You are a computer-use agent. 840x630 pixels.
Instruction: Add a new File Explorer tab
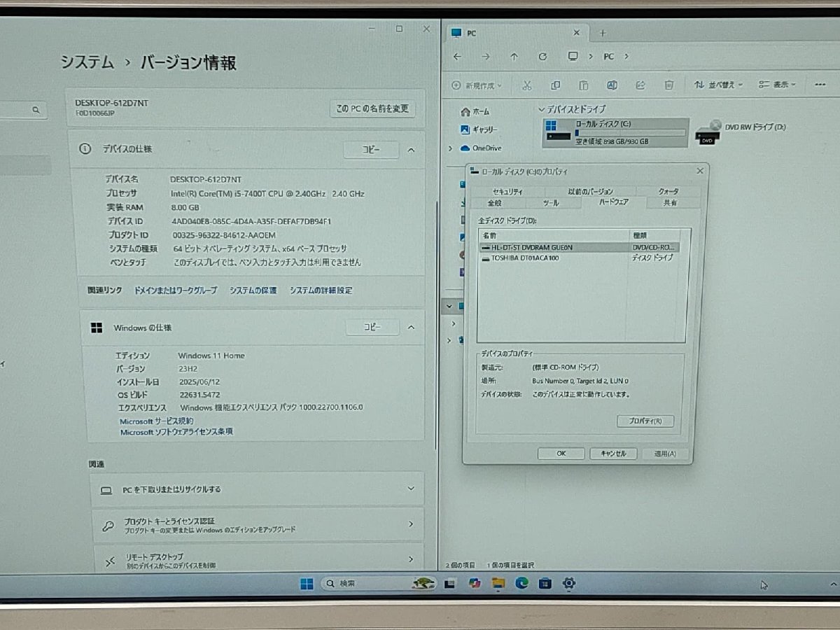(x=603, y=33)
